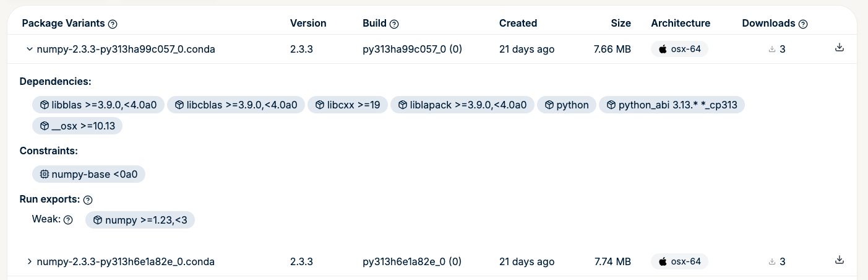Open the libcxx >=19 dependency chip
The width and height of the screenshot is (868, 280).
coord(348,105)
